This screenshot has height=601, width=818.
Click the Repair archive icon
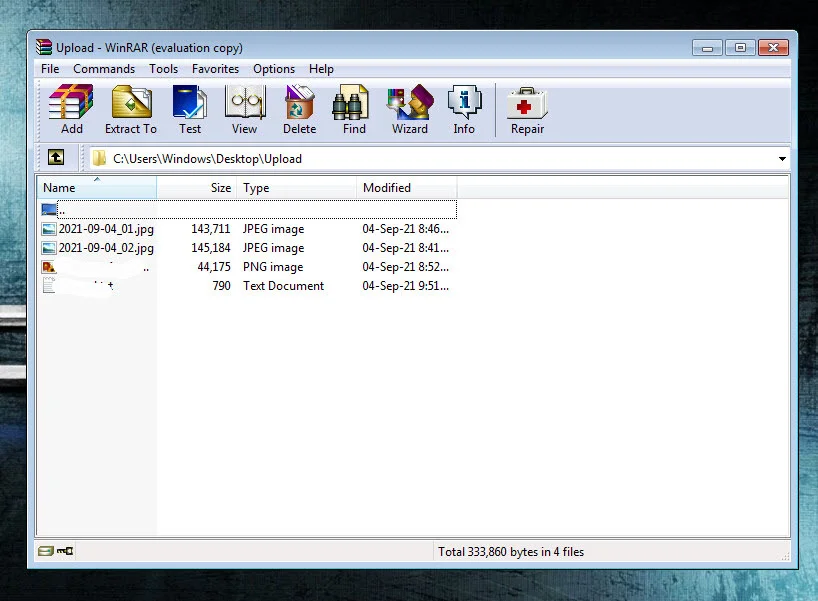click(x=527, y=110)
